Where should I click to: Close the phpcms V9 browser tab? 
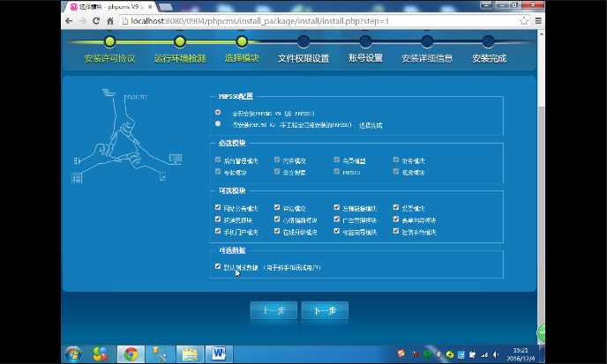(x=150, y=7)
